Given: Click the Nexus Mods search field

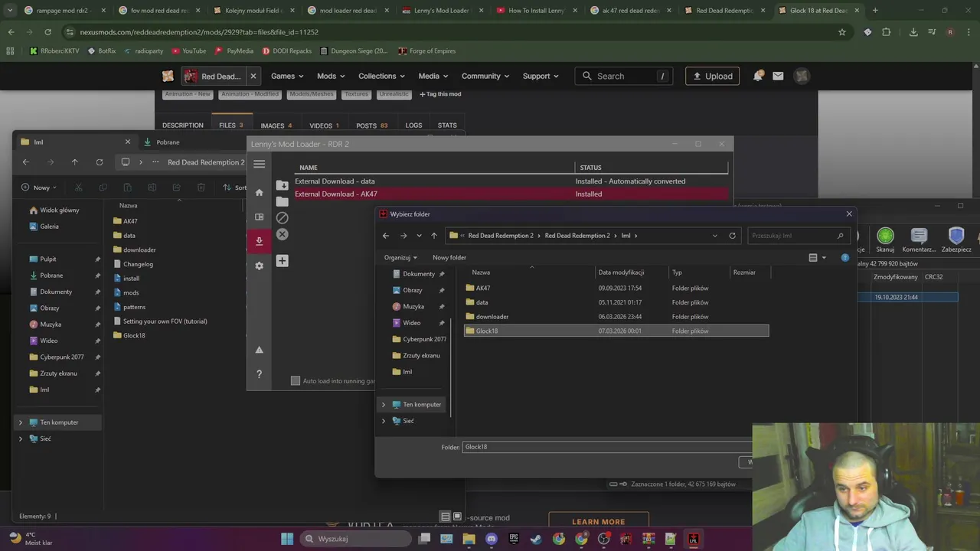Looking at the screenshot, I should 624,76.
